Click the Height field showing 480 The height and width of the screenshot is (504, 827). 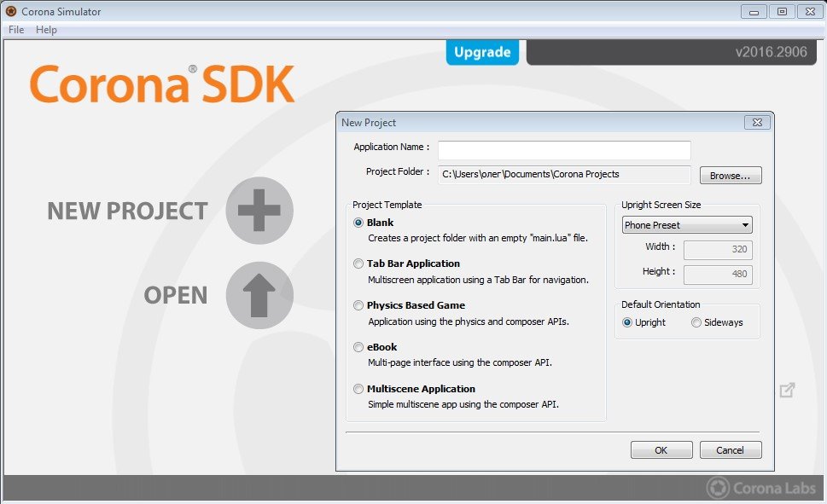pos(718,274)
